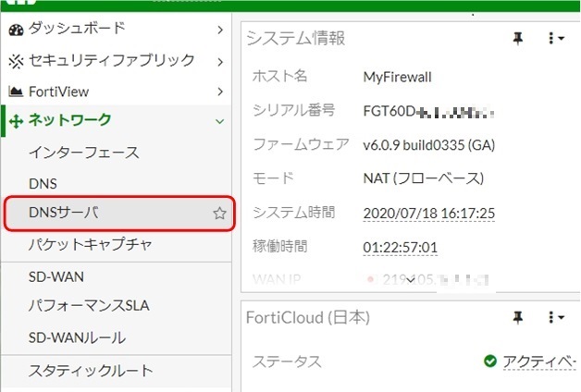Click the アクティベート status link
Viewport: 581px width, 392px height.
tap(540, 361)
